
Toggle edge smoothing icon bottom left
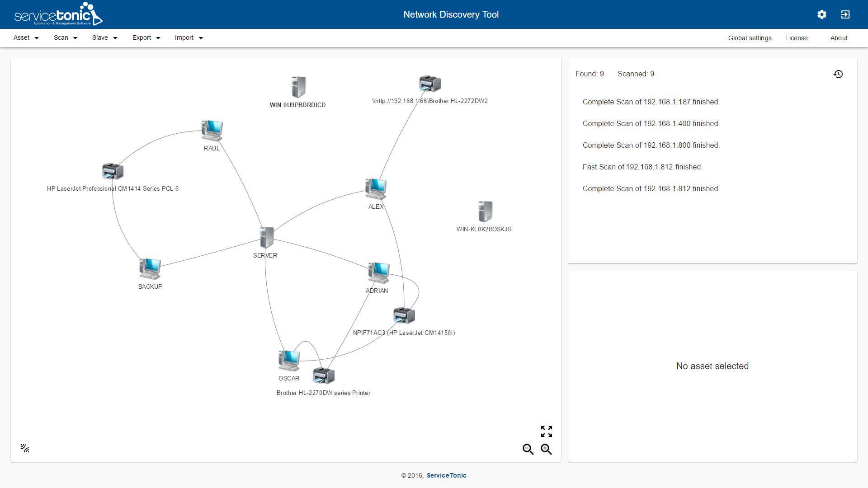click(x=25, y=448)
